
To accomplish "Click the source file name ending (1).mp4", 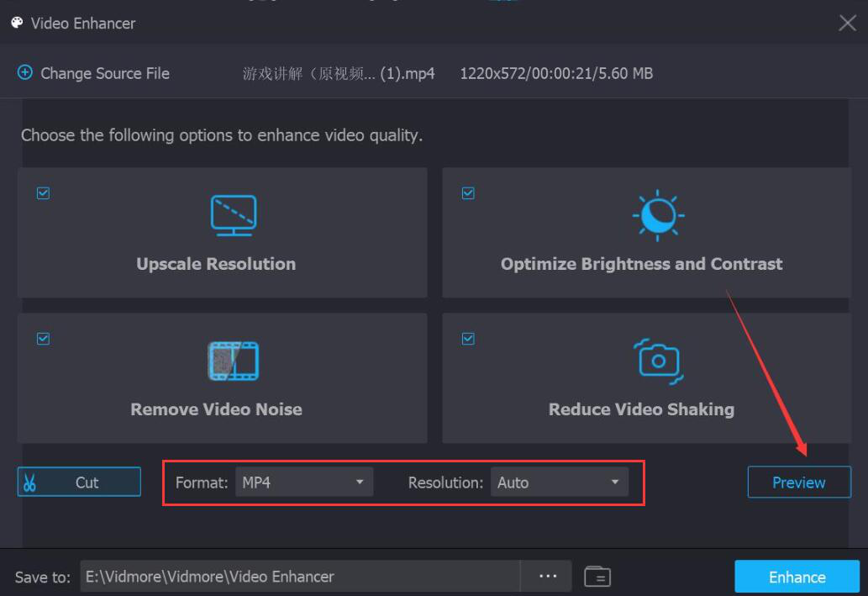I will tap(339, 73).
